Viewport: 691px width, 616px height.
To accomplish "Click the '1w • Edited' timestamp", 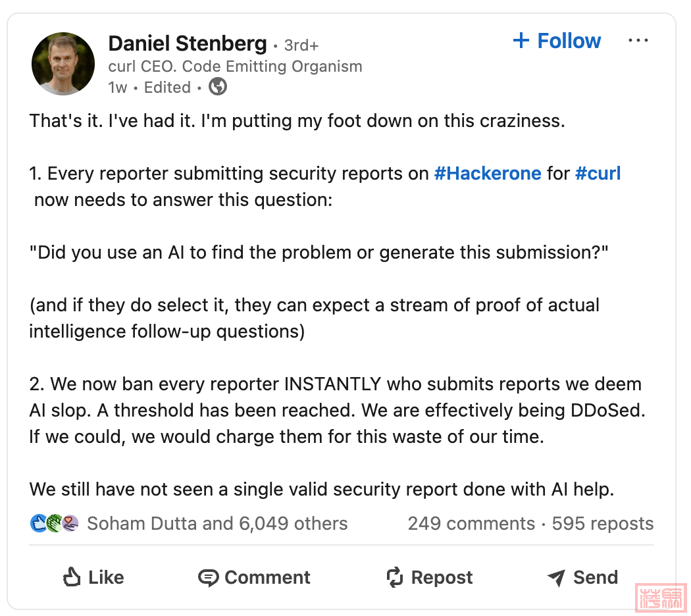I will click(149, 88).
